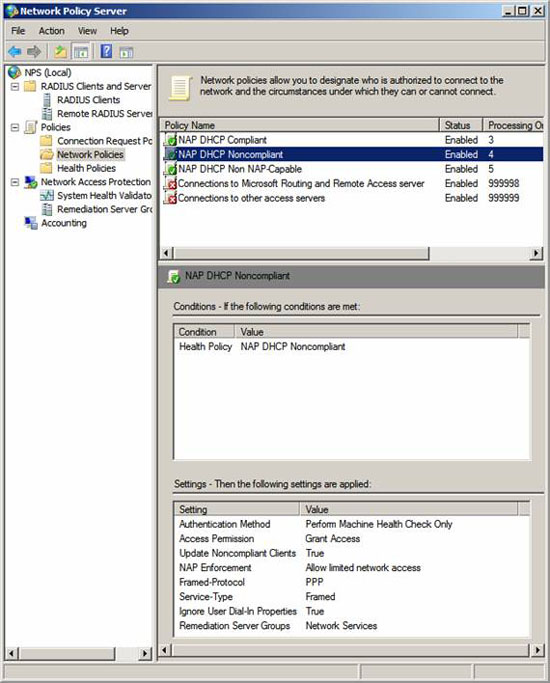Viewport: 550px width, 683px height.
Task: Click the Accounting icon in tree
Action: click(x=30, y=223)
